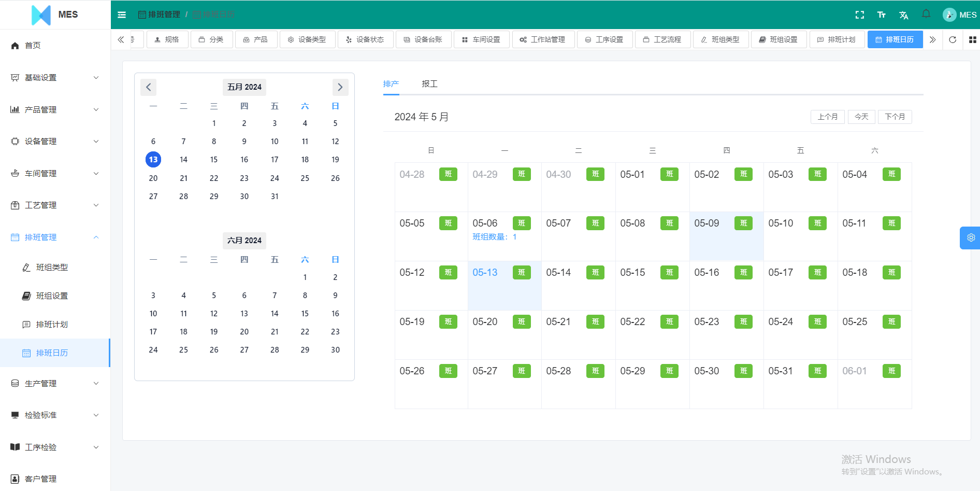This screenshot has width=980, height=491.
Task: Open the MES user avatar menu
Action: click(x=959, y=15)
